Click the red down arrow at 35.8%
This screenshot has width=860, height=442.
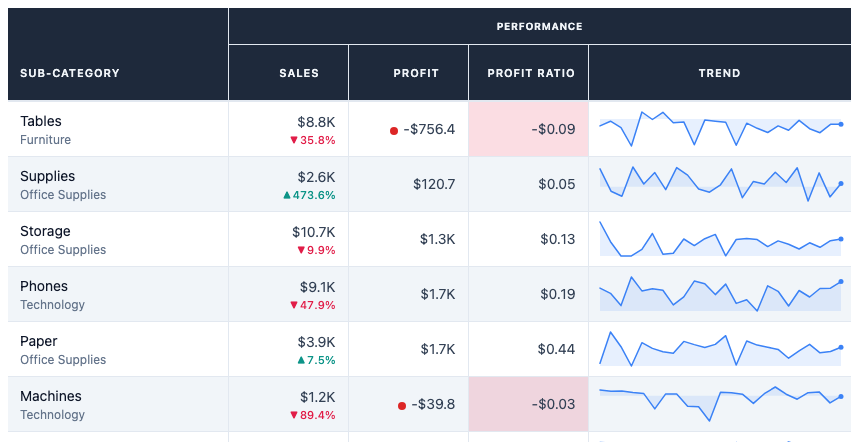tap(293, 140)
